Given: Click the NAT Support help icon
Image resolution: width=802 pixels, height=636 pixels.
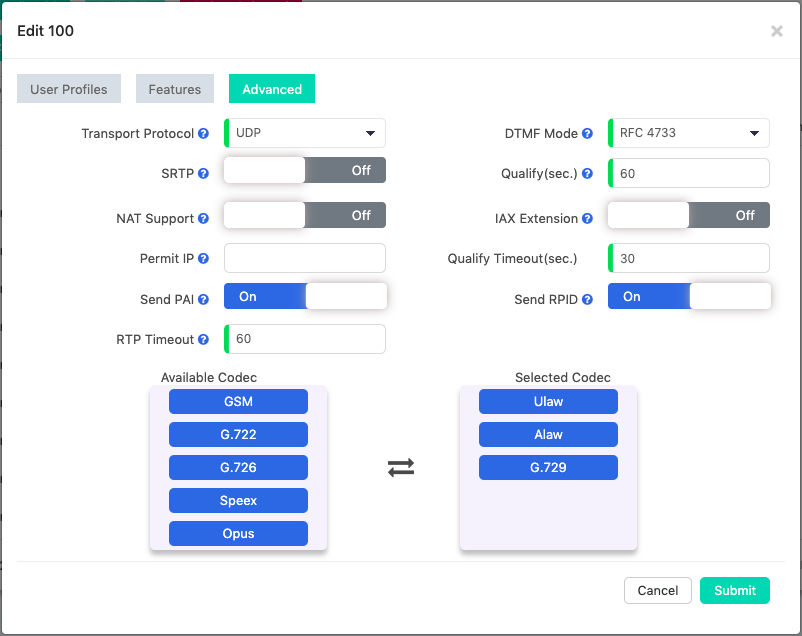Looking at the screenshot, I should 204,218.
